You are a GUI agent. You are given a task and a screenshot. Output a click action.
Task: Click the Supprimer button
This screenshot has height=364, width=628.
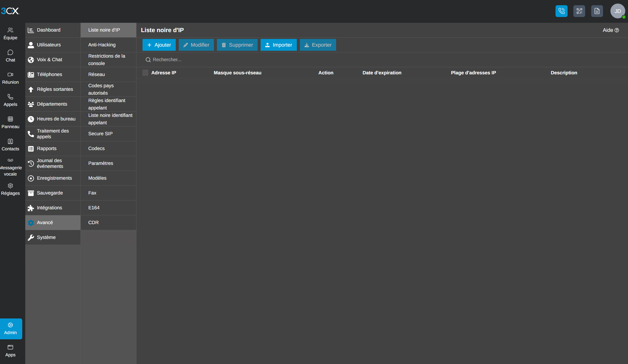click(x=237, y=45)
